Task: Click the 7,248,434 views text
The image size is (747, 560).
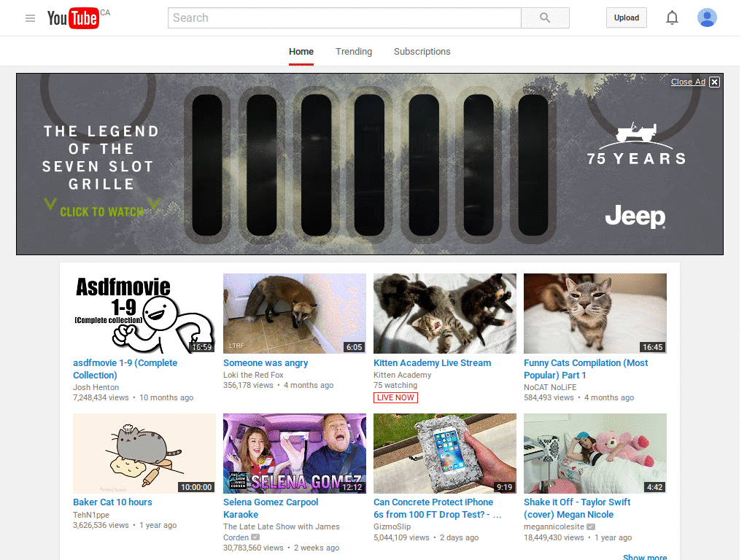Action: (x=101, y=397)
